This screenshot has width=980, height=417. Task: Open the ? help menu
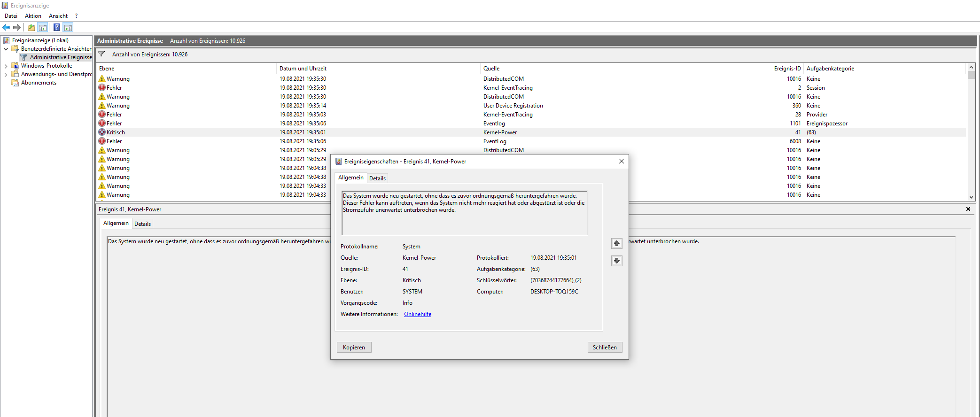(x=76, y=16)
